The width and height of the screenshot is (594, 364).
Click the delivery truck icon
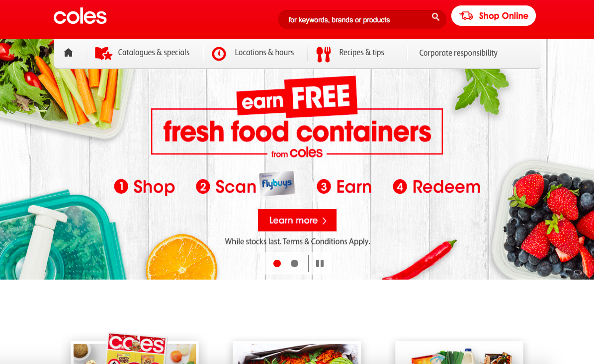pyautogui.click(x=466, y=15)
